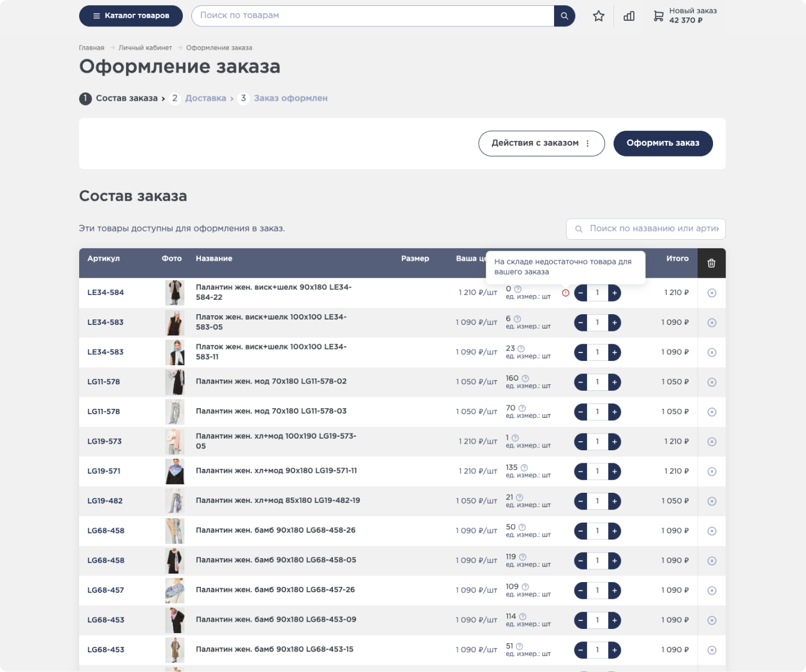This screenshot has height=672, width=806.
Task: Click trash icon to clear all items
Action: pos(711,263)
